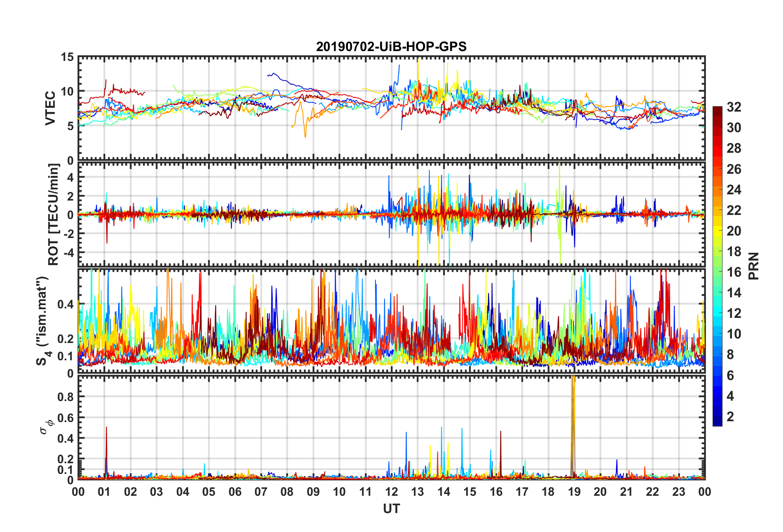Viewport: 783px width, 532px height.
Task: Click the ROT [TECU/min] axis label
Action: 54,214
